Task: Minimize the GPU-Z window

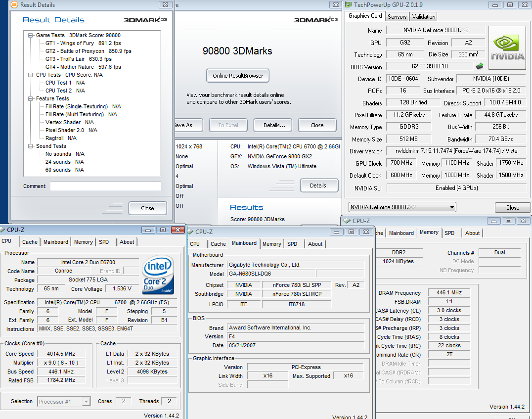Action: (495, 5)
